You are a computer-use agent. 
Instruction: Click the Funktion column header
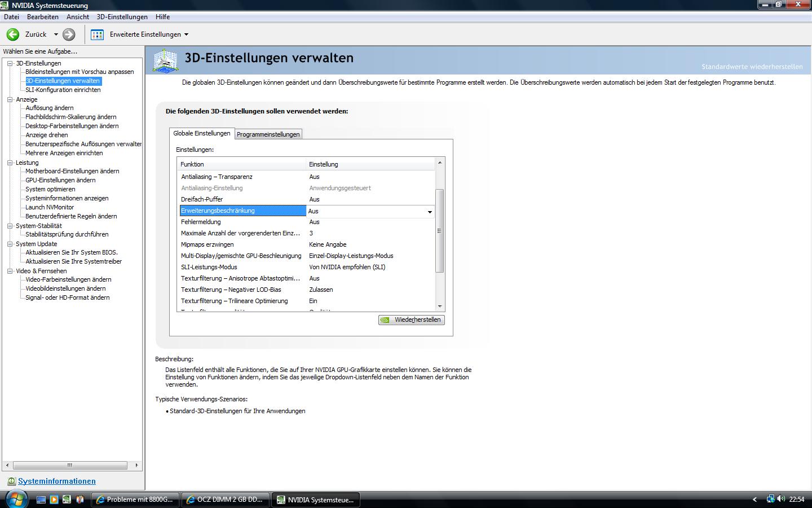click(x=241, y=164)
